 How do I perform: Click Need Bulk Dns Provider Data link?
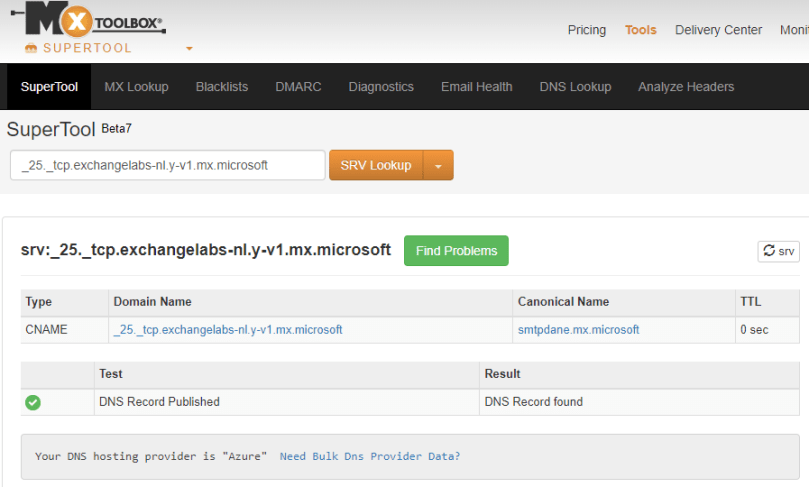tap(370, 456)
